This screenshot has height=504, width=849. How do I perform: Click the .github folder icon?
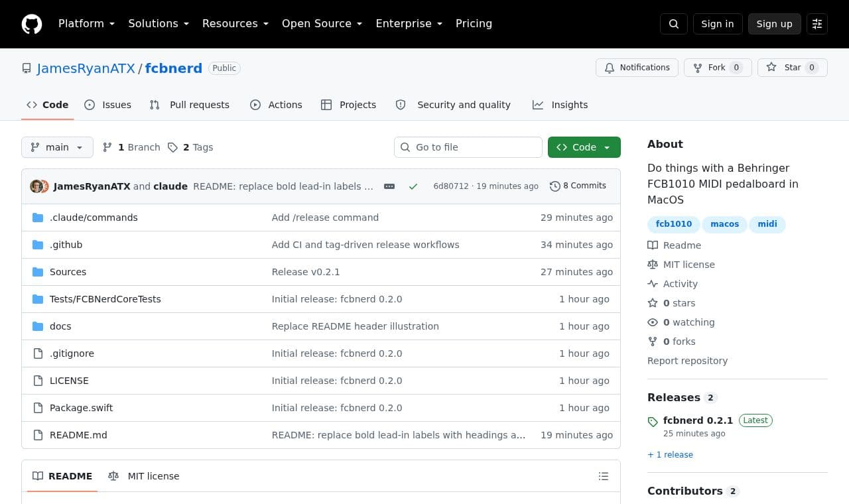tap(38, 245)
